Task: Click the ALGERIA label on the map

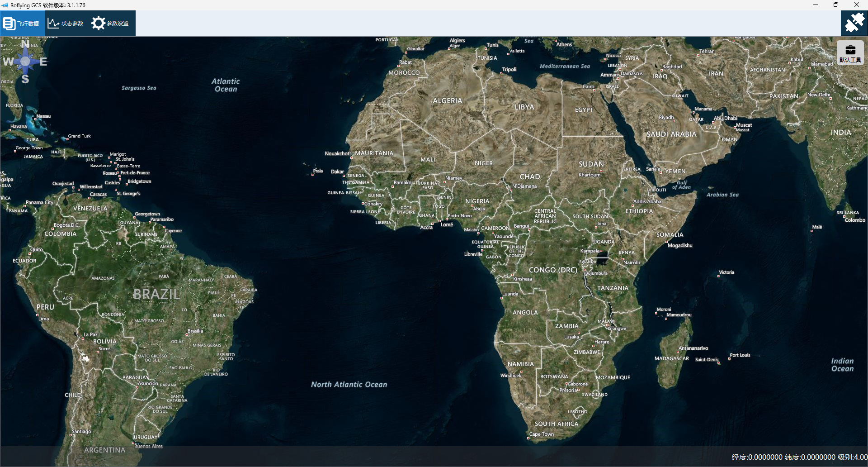Action: pyautogui.click(x=448, y=101)
